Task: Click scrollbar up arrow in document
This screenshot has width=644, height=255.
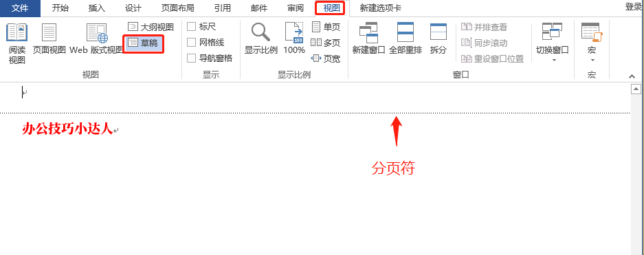Action: click(636, 89)
